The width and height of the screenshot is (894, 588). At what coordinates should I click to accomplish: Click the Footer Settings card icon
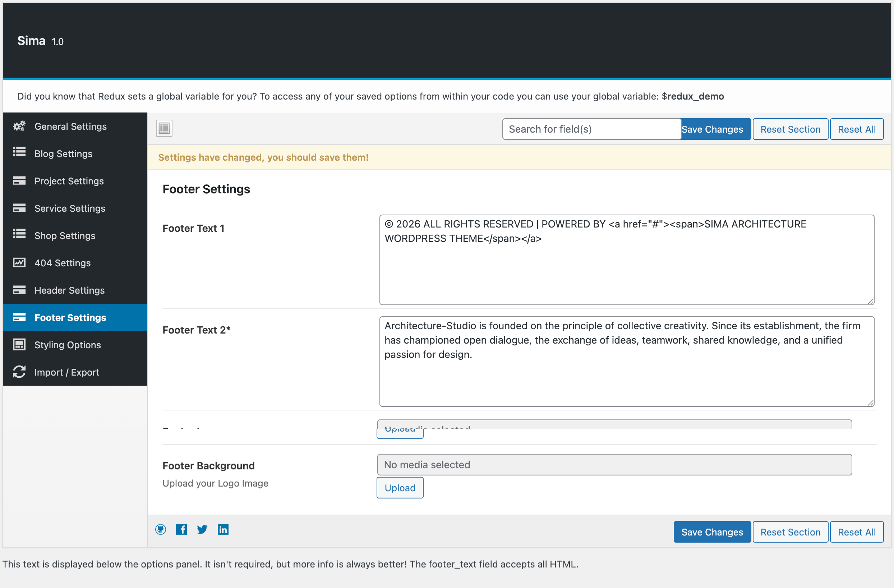[x=19, y=317]
